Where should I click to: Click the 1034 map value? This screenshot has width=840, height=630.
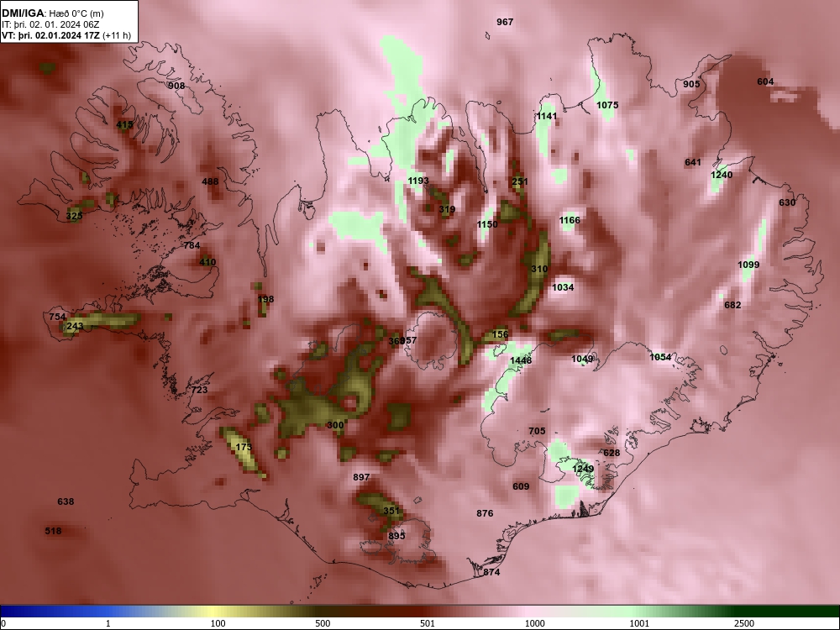[563, 287]
